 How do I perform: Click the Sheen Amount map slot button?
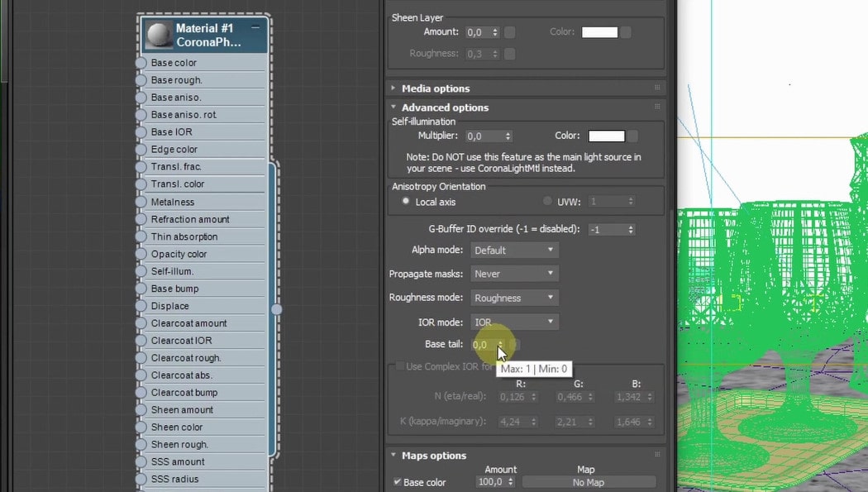pyautogui.click(x=509, y=32)
